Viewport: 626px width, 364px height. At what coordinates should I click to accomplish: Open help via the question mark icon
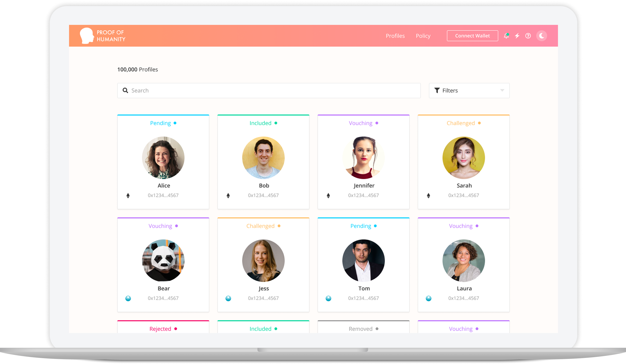528,36
